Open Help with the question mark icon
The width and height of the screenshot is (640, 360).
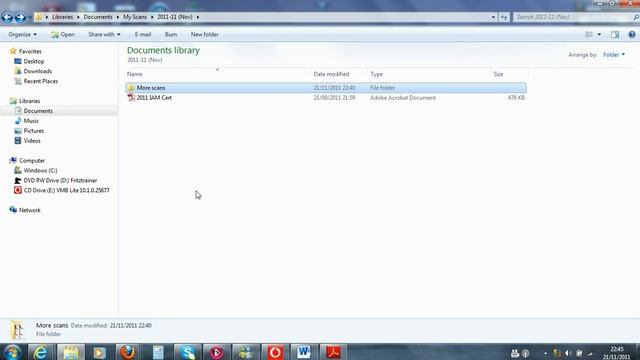pyautogui.click(x=632, y=35)
